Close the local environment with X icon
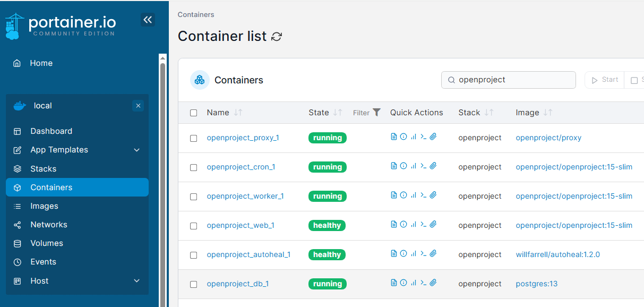 138,106
